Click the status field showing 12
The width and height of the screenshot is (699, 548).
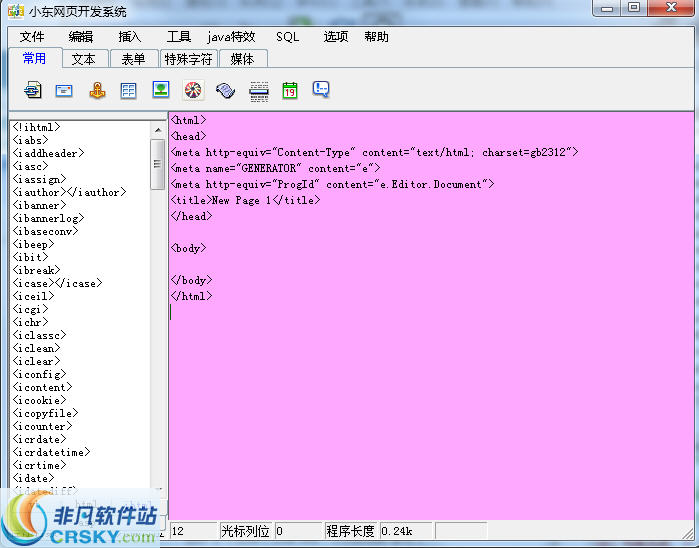coord(193,531)
